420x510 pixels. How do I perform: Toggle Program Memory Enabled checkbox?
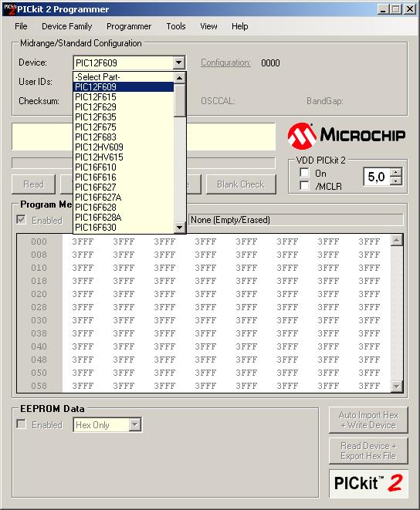(21, 220)
